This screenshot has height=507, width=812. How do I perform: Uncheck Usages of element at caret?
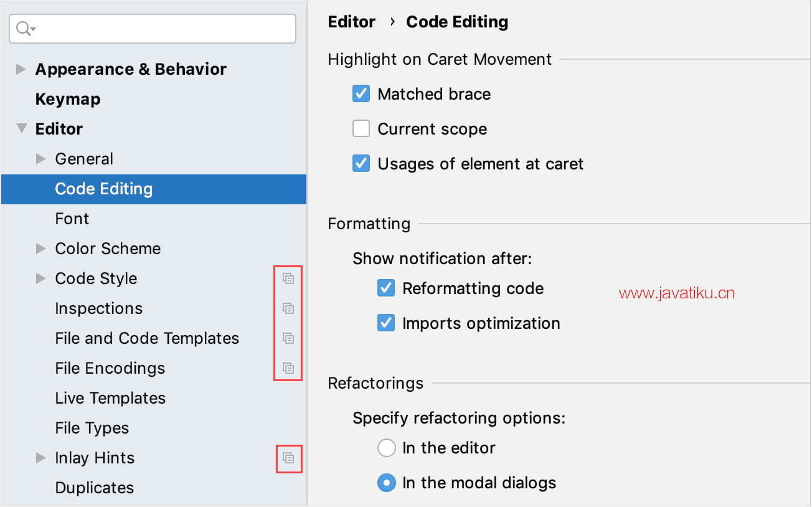[361, 164]
